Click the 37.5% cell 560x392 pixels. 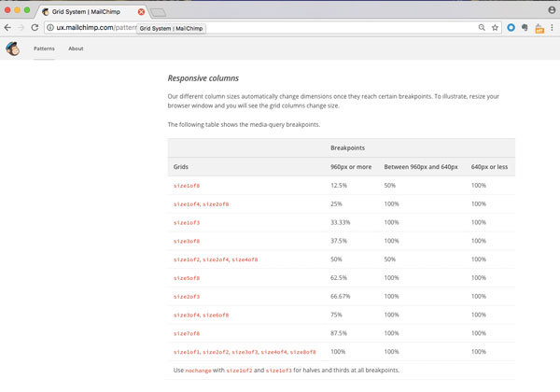(339, 241)
